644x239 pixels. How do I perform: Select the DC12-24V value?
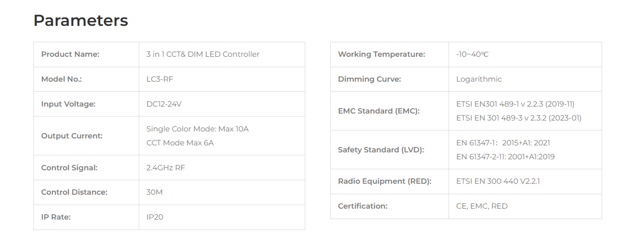[x=164, y=104]
